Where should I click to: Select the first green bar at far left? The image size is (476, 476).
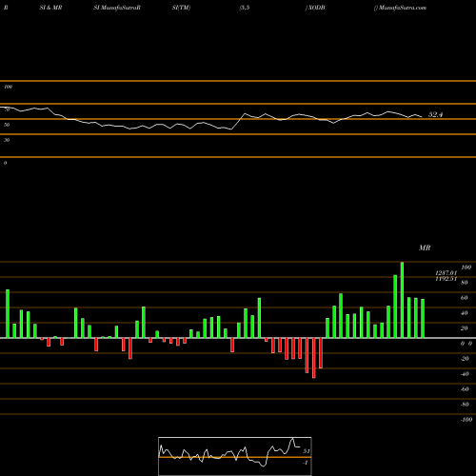8,313
